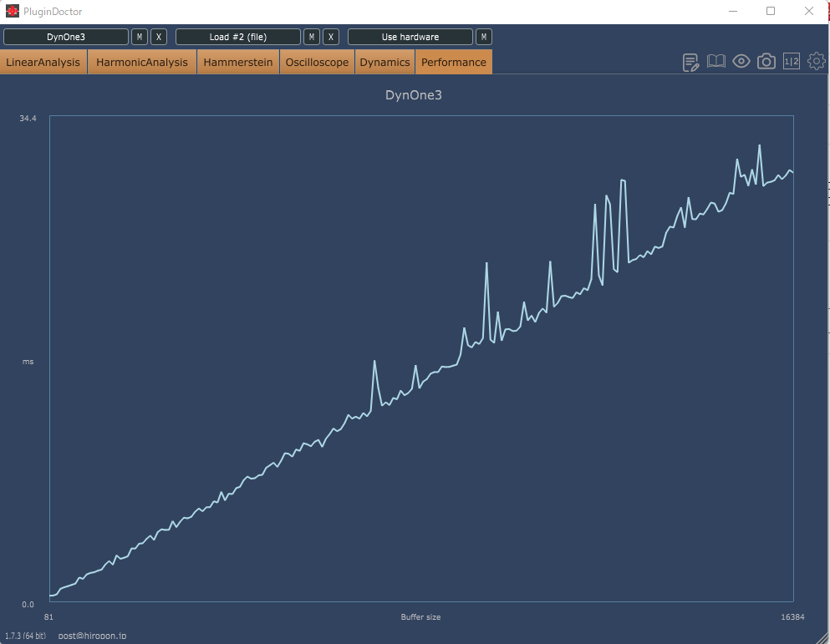Switch to HarmonicAnalysis tab
Viewport: 830px width, 644px height.
click(142, 62)
